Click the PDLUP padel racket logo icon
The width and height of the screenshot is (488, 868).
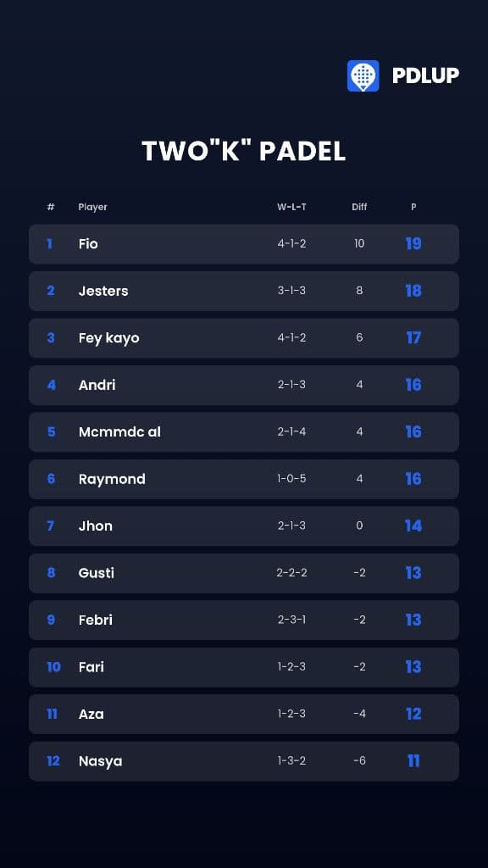click(363, 75)
